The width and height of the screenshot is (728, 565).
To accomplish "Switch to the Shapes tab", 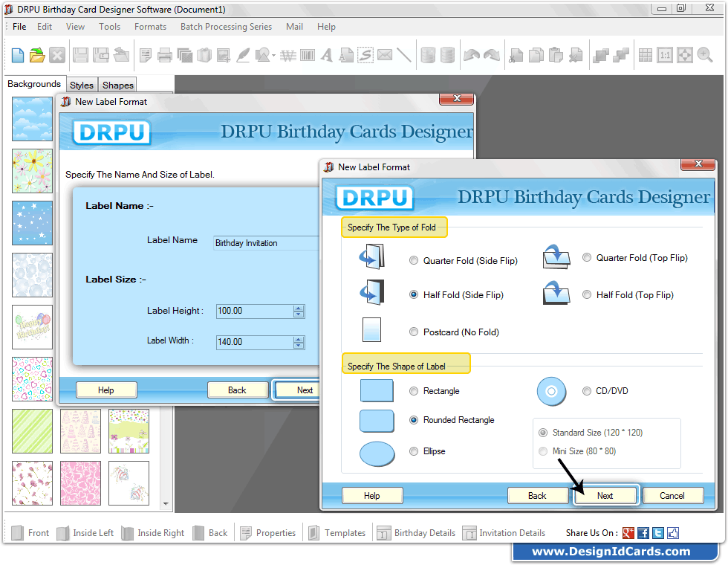I will pos(118,85).
